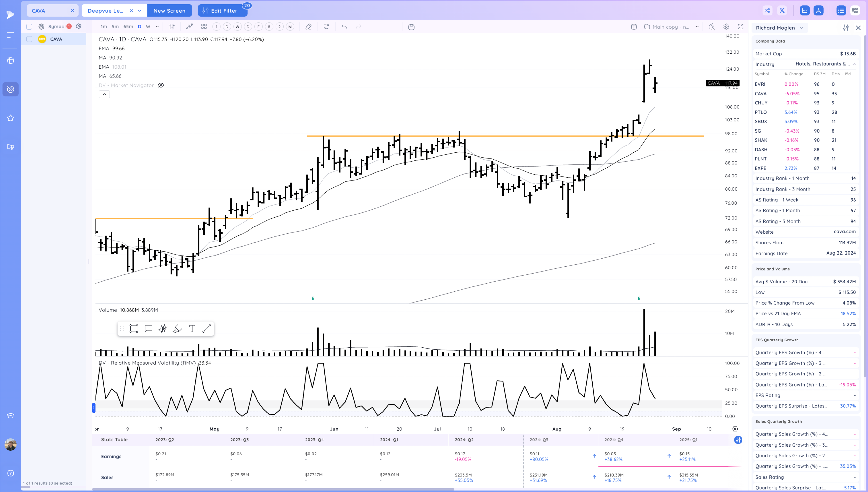Collapse the indicator legend chevron

[x=104, y=94]
